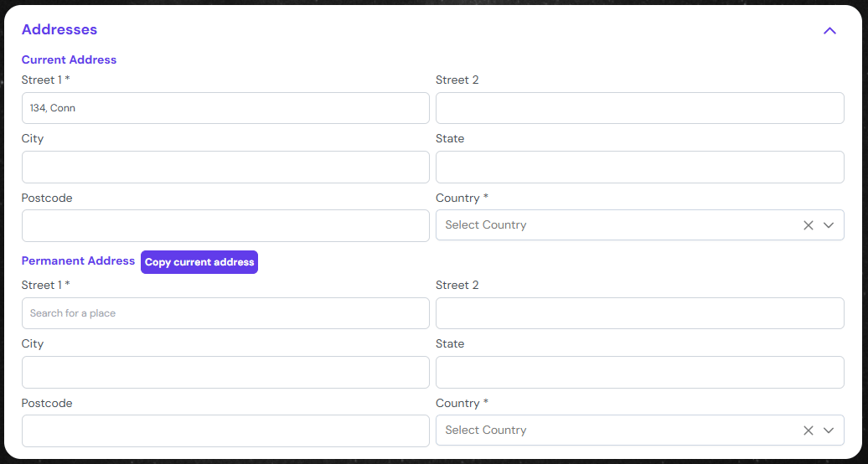
Task: Focus the Current Address Postcode field
Action: tap(225, 225)
